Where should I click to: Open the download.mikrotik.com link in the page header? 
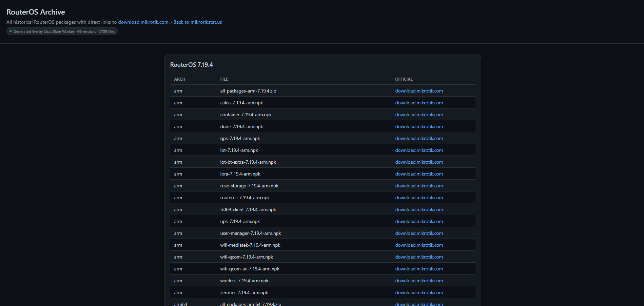[143, 22]
